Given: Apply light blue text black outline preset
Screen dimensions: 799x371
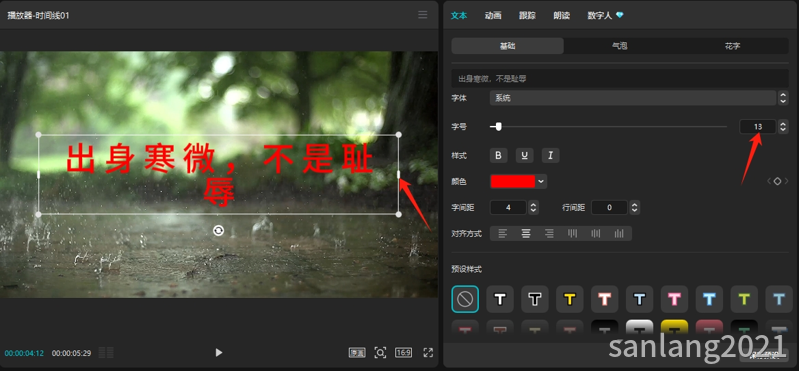Looking at the screenshot, I should [x=639, y=299].
